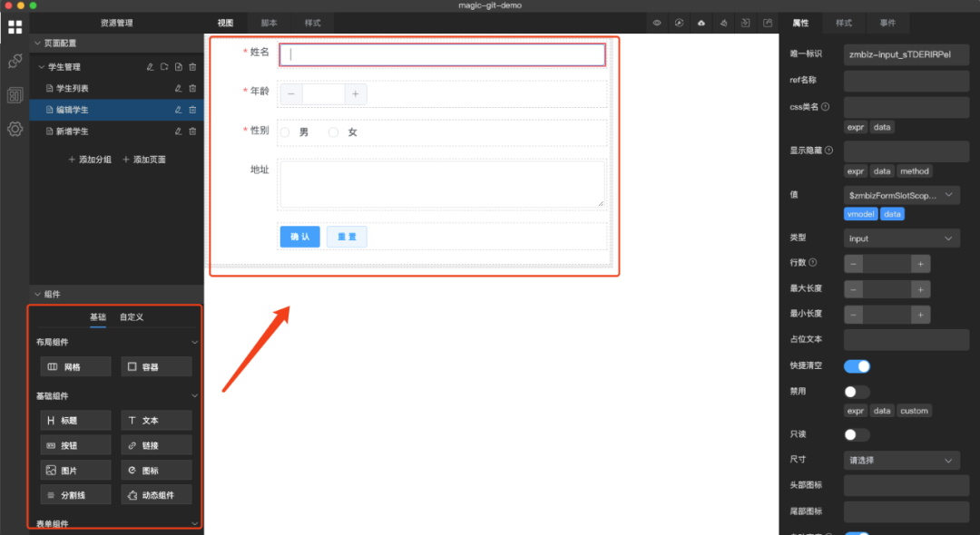Delete the 学生管理 group with trash icon

[192, 67]
